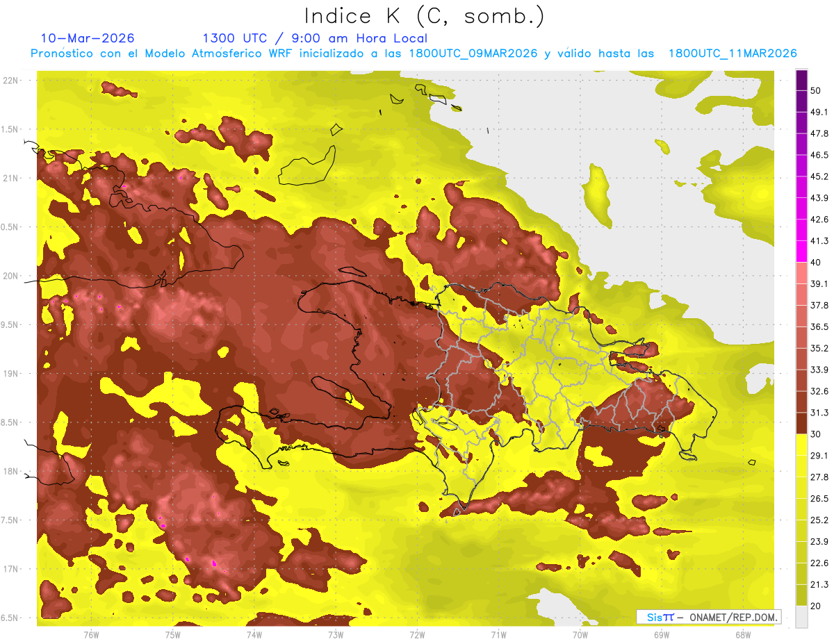The image size is (834, 644).
Task: Click the "20" value at the color scale bottom
Action: pyautogui.click(x=816, y=606)
